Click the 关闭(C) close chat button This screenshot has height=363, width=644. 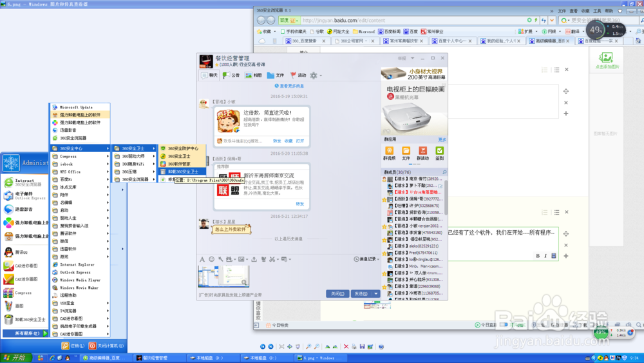click(x=337, y=293)
